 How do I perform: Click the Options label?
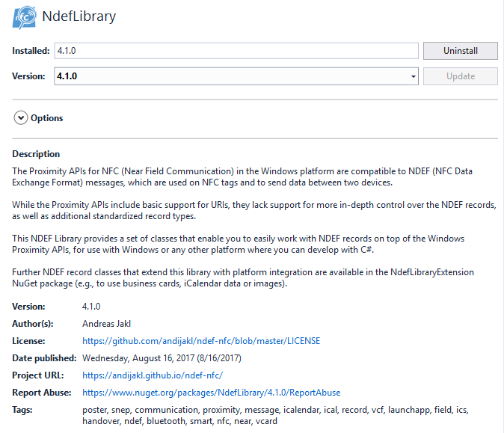click(x=47, y=118)
